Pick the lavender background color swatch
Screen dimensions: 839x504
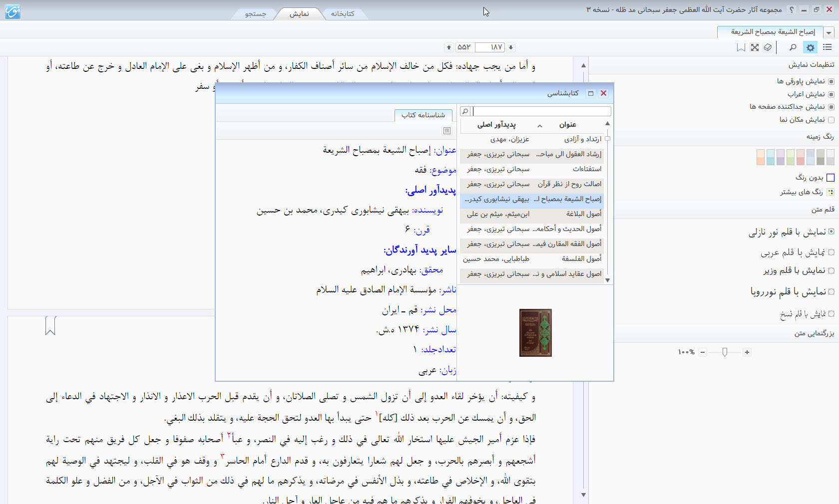[x=780, y=157]
